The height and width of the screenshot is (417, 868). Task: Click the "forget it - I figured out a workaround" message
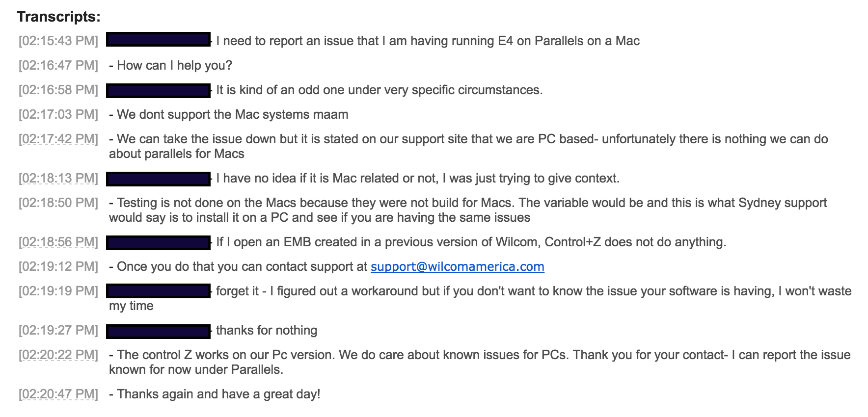[533, 291]
